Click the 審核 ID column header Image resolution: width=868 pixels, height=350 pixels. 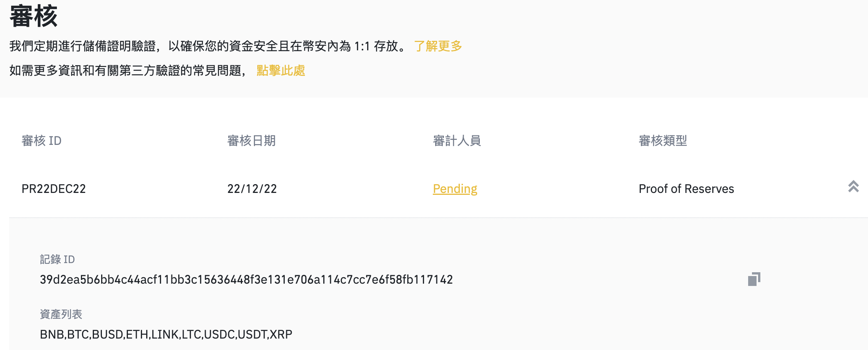(40, 141)
